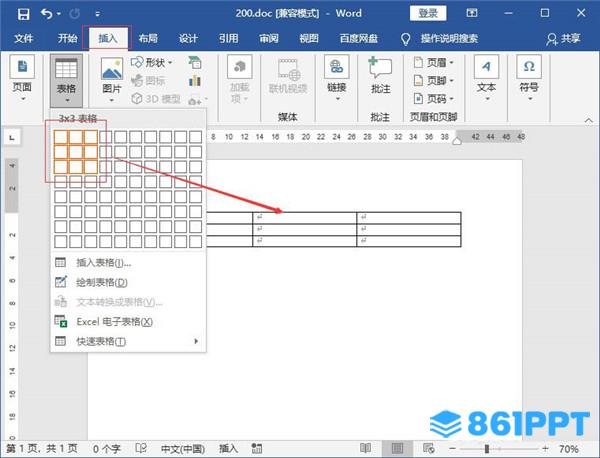Open the 页面 pages dropdown
Viewport: 600px width, 458px height.
coord(22,79)
